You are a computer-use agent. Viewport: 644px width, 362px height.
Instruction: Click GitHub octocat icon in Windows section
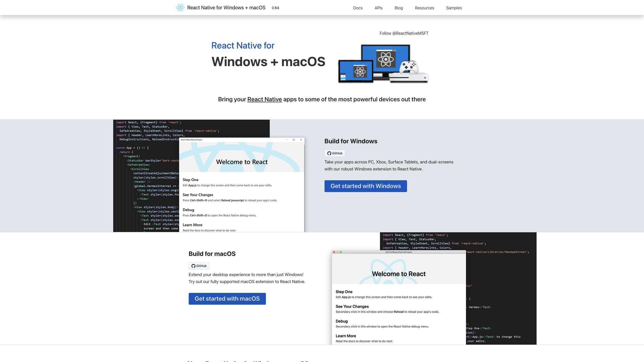point(329,153)
